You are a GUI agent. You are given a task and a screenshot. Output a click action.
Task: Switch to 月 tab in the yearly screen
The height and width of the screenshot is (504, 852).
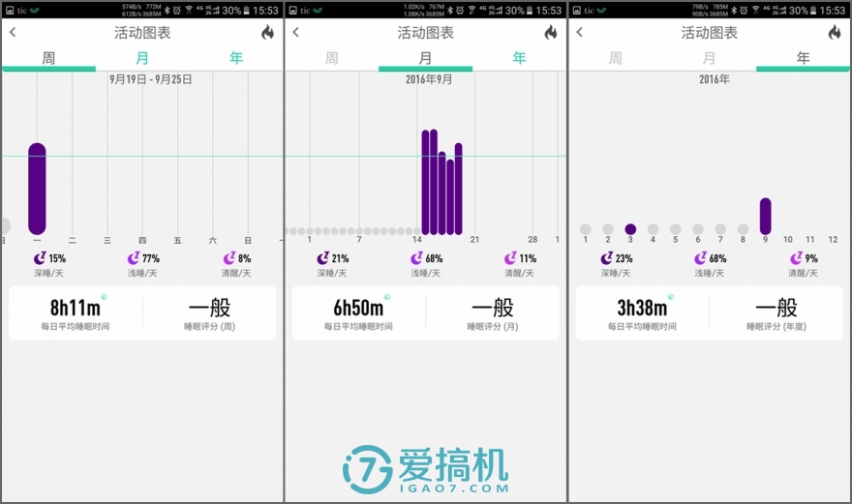709,58
